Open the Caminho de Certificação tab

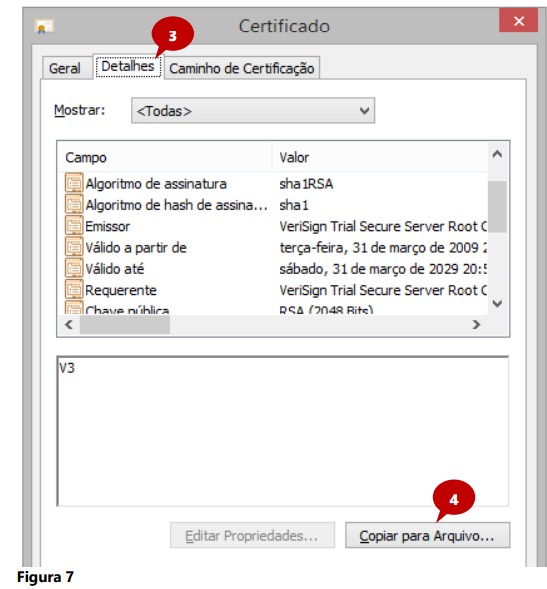(x=242, y=68)
